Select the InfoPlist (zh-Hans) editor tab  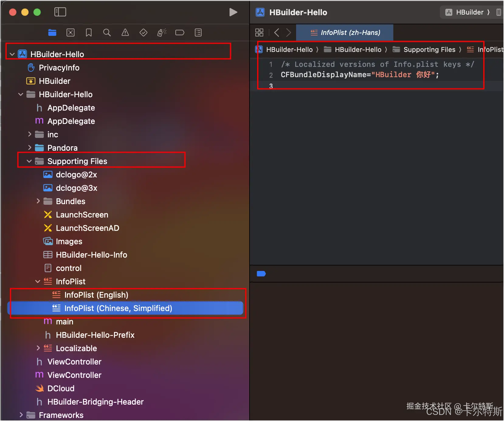345,33
